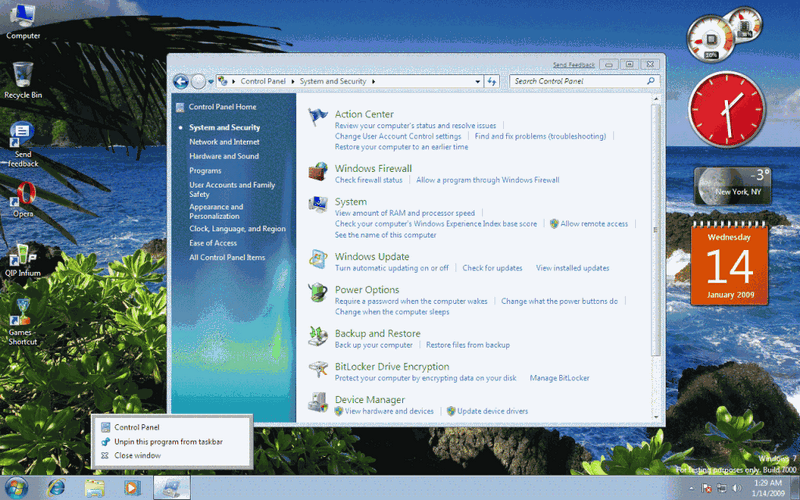Click the Backup and Restore icon
The image size is (800, 500).
point(318,336)
